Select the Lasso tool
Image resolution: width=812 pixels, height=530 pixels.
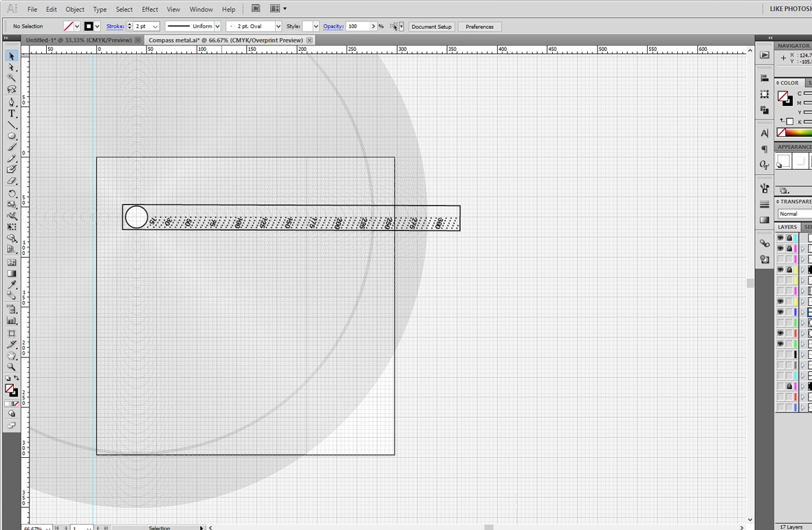(12, 89)
